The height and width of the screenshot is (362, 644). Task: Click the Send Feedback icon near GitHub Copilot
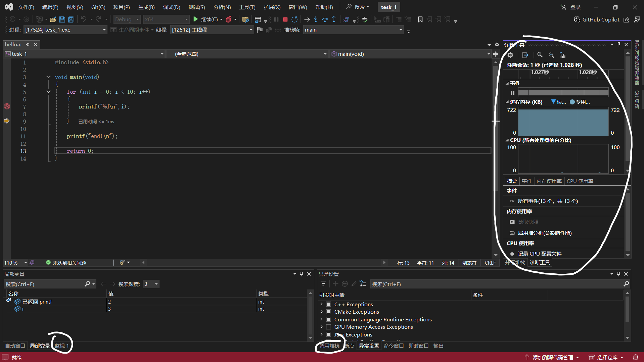(637, 19)
